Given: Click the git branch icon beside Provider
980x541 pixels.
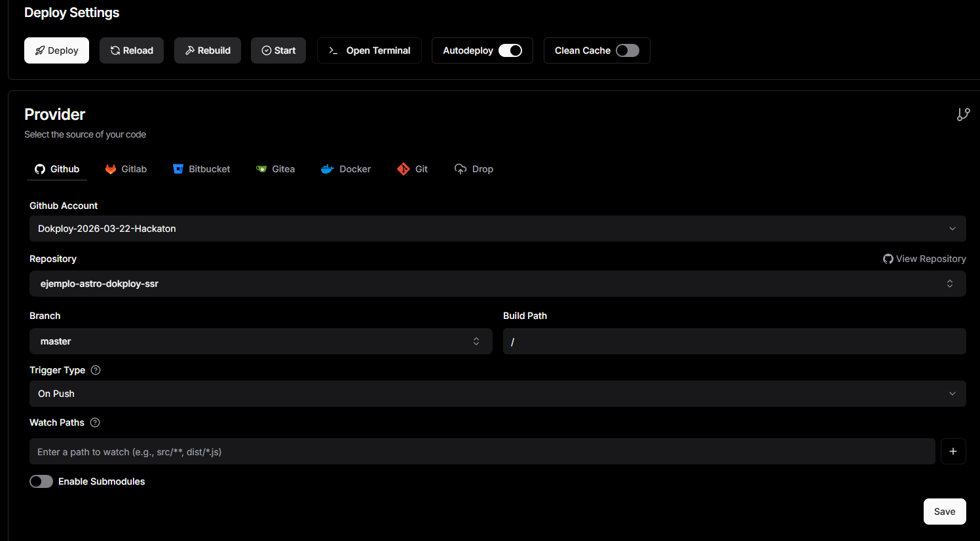Looking at the screenshot, I should pyautogui.click(x=963, y=115).
